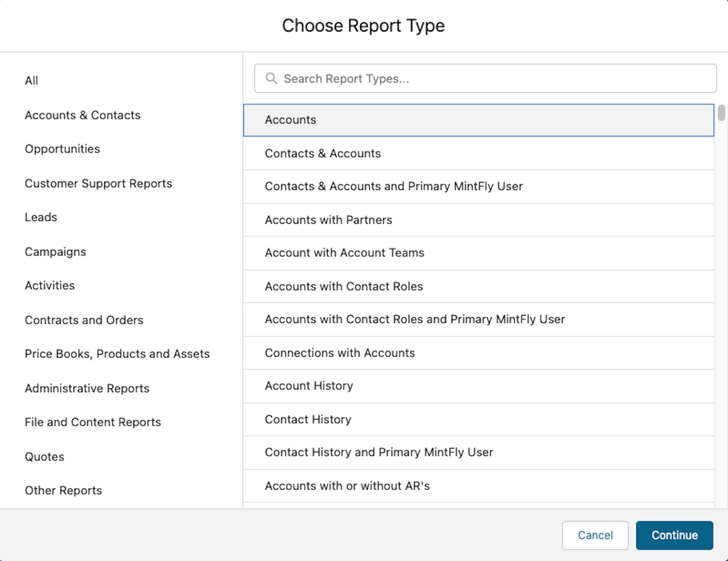Screen dimensions: 728x561
Task: Cancel the report type selection
Action: click(x=595, y=535)
